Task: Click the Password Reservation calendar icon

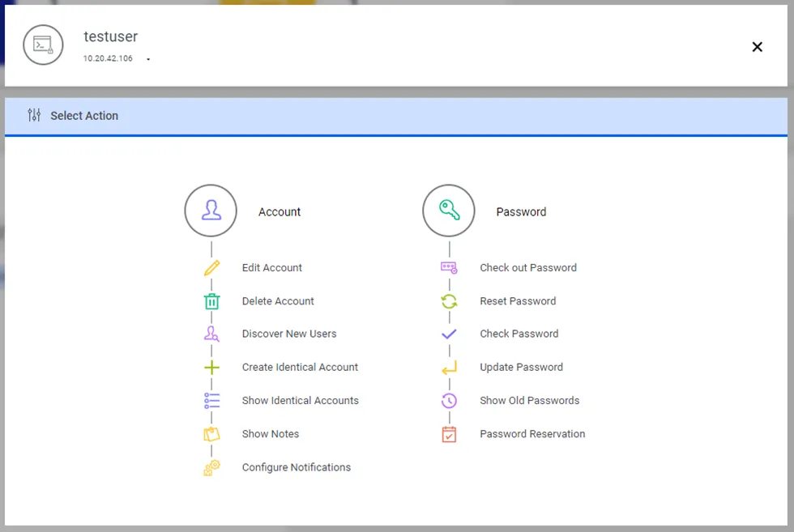Action: click(449, 434)
